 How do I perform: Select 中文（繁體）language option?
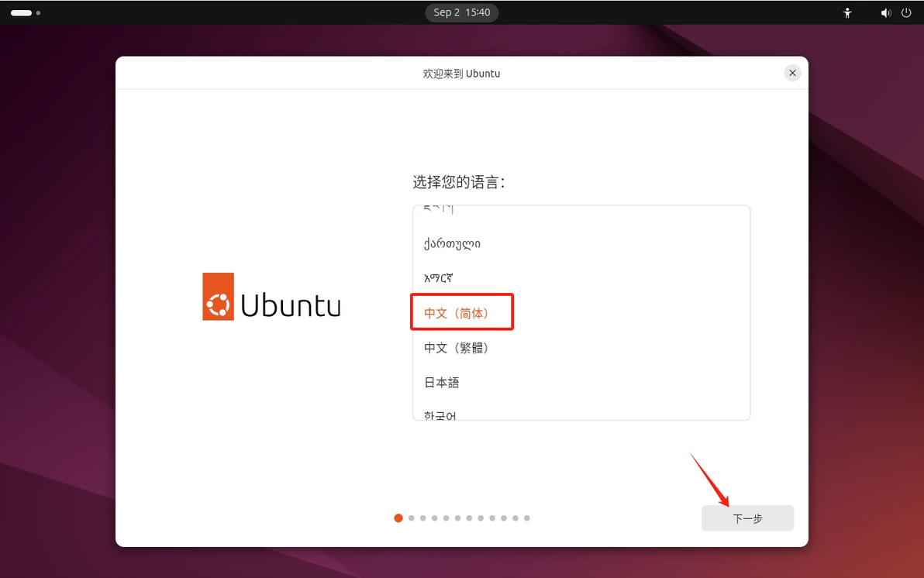[x=581, y=348]
